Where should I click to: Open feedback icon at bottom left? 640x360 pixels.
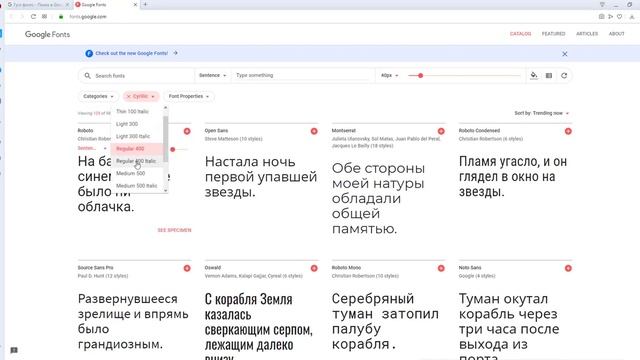pos(14,350)
